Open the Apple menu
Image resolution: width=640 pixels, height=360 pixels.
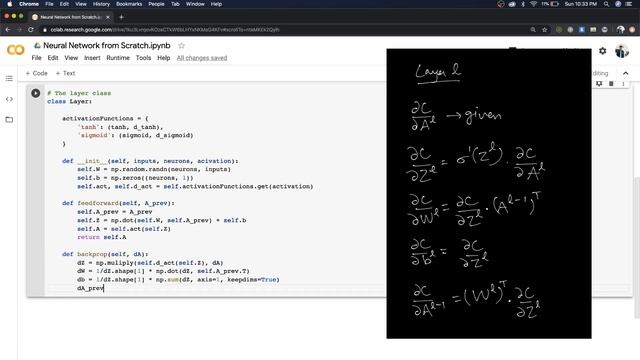coord(9,4)
